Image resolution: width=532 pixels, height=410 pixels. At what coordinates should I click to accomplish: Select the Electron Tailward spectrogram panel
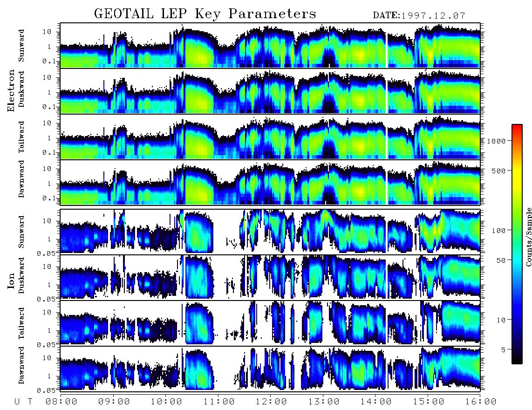(270, 137)
